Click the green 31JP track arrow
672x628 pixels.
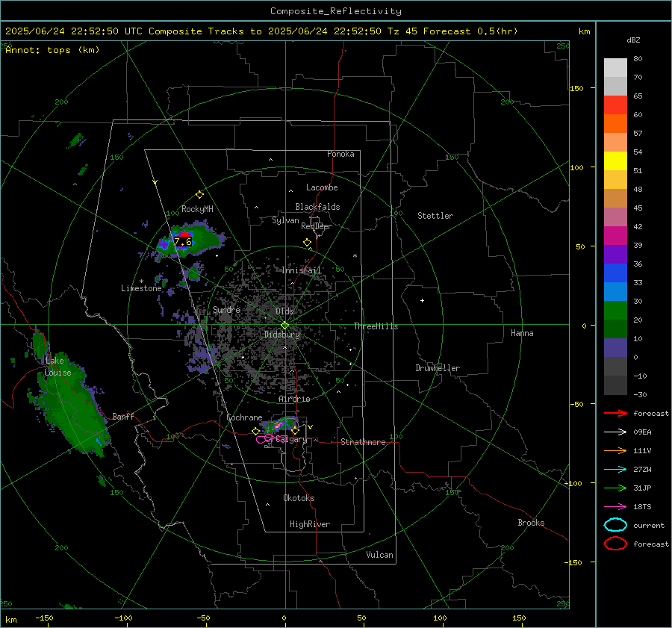[615, 488]
